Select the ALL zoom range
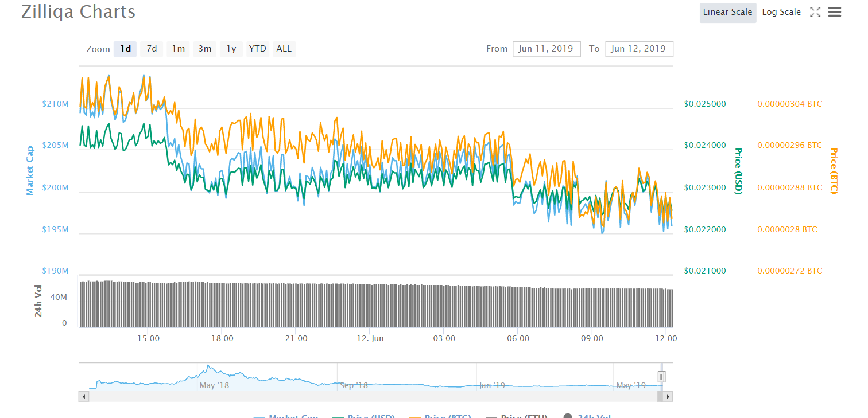868x418 pixels. (x=284, y=49)
